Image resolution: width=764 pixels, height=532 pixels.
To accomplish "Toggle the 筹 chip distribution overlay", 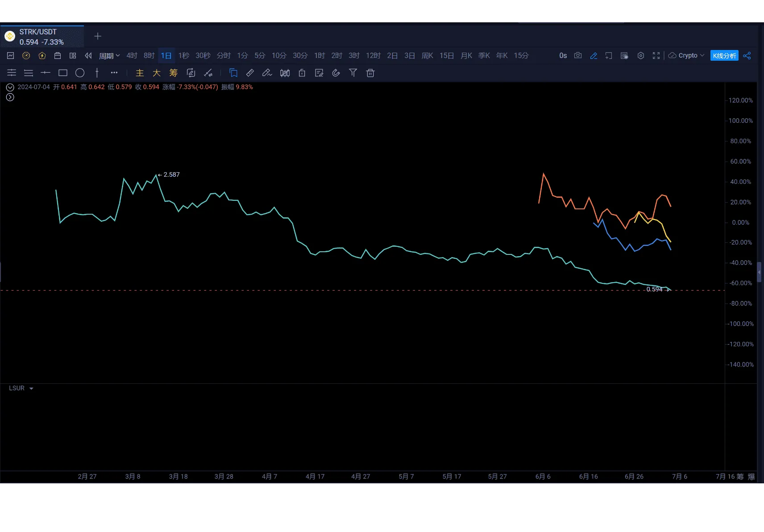I will tap(174, 73).
